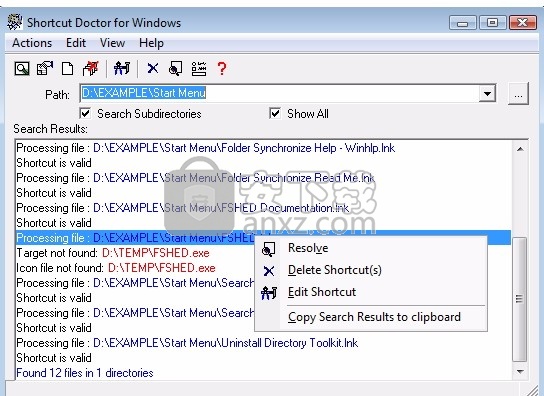
Task: Click the search shortcuts magnifier toolbar icon
Action: pos(22,68)
